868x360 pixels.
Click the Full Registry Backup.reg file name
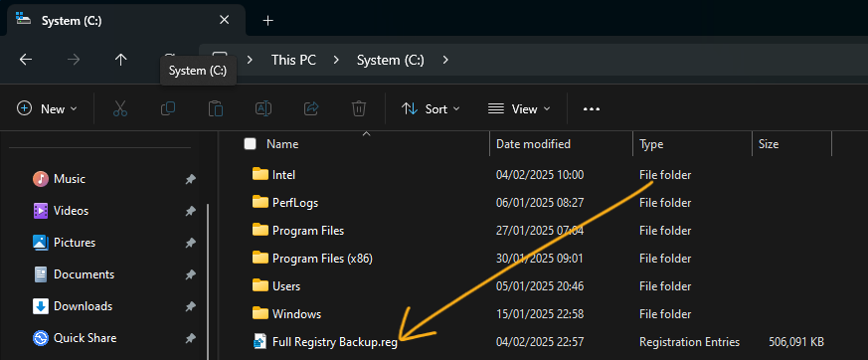335,342
